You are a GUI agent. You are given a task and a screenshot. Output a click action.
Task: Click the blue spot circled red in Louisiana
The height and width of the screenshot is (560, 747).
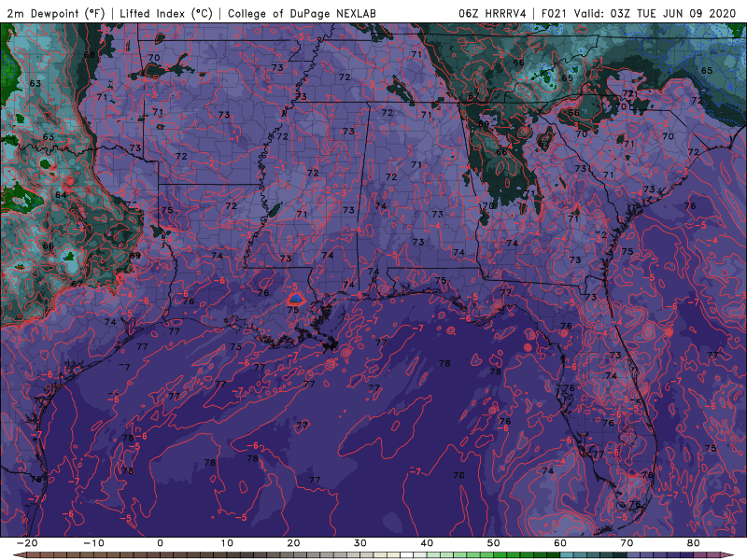click(x=296, y=299)
